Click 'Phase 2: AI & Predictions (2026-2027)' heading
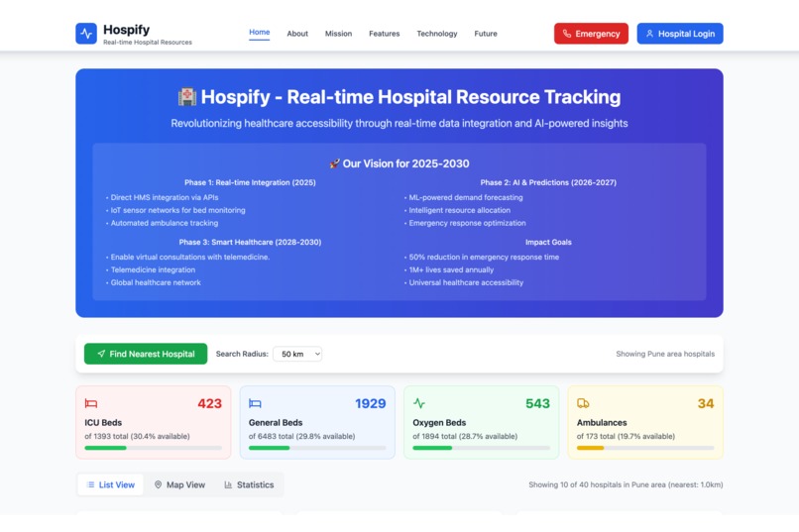799x532 pixels. [x=548, y=182]
